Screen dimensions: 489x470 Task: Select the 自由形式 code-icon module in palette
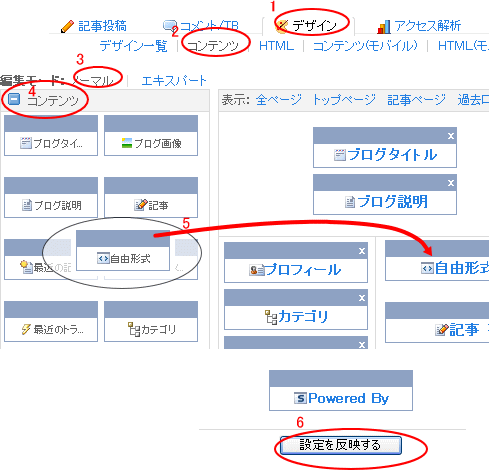click(x=123, y=250)
